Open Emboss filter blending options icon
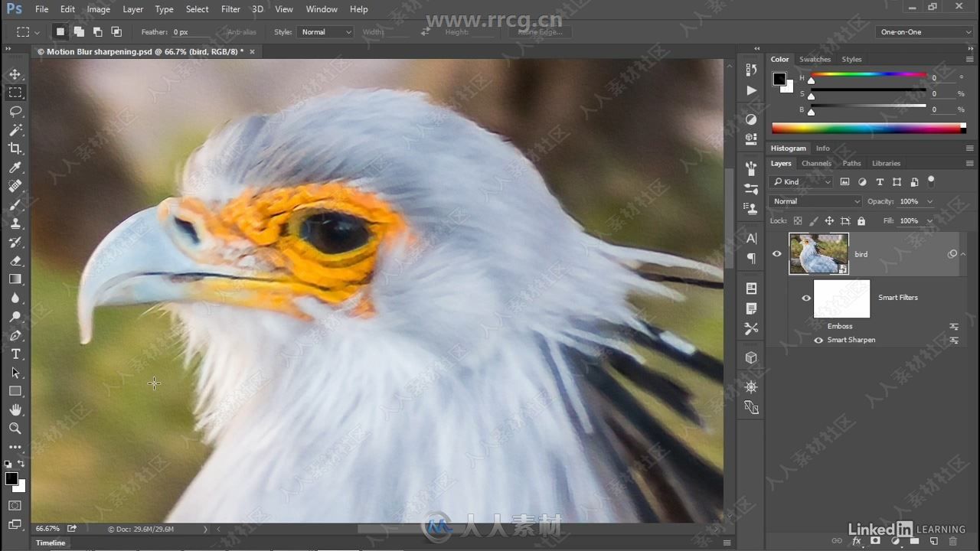 pos(954,326)
